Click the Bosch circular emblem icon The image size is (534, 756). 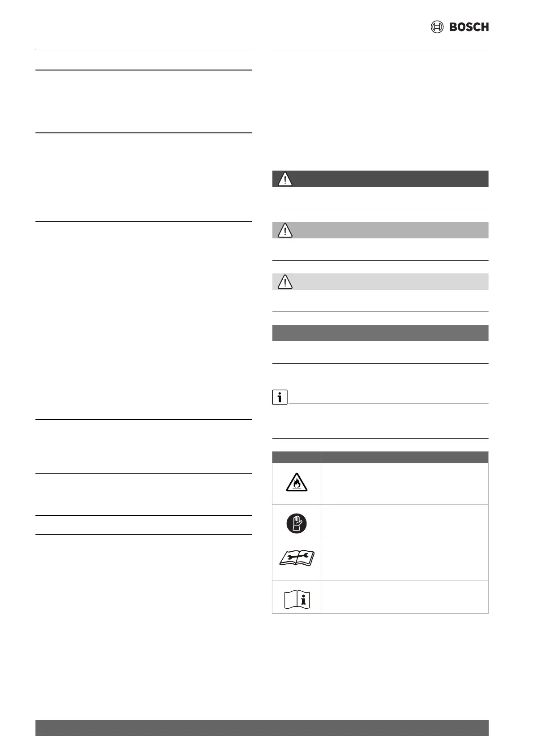pos(437,27)
